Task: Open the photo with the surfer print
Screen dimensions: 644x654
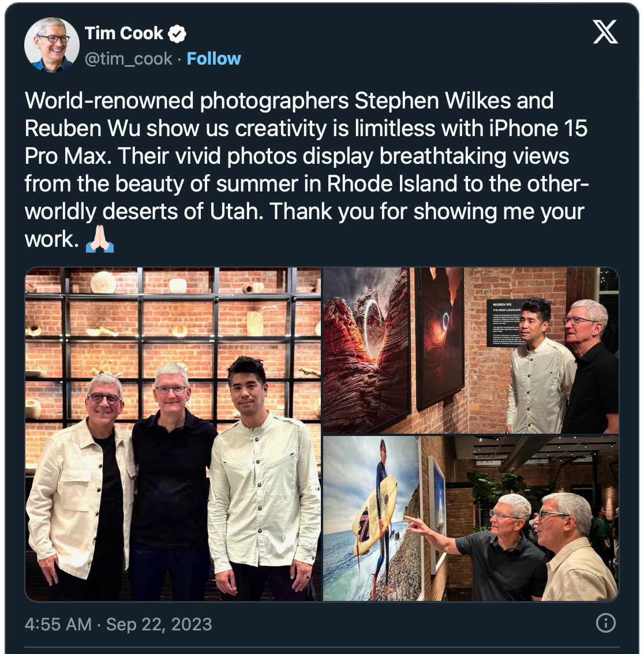Action: click(471, 518)
